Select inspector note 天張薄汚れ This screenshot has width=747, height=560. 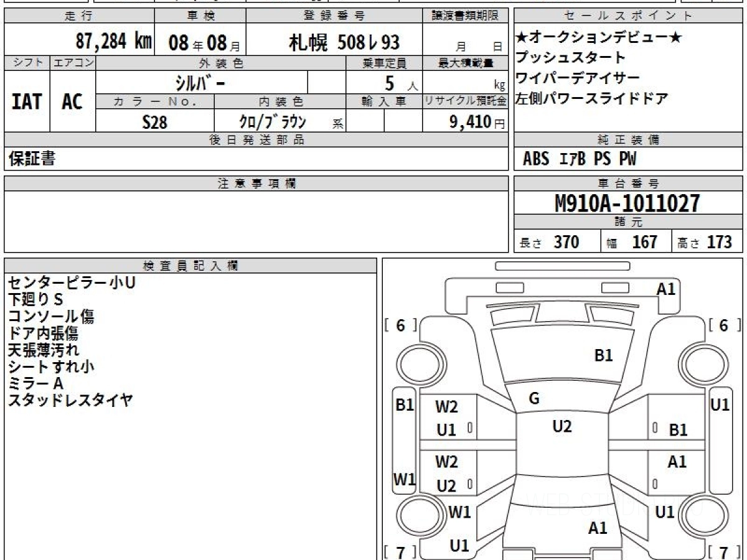point(44,350)
